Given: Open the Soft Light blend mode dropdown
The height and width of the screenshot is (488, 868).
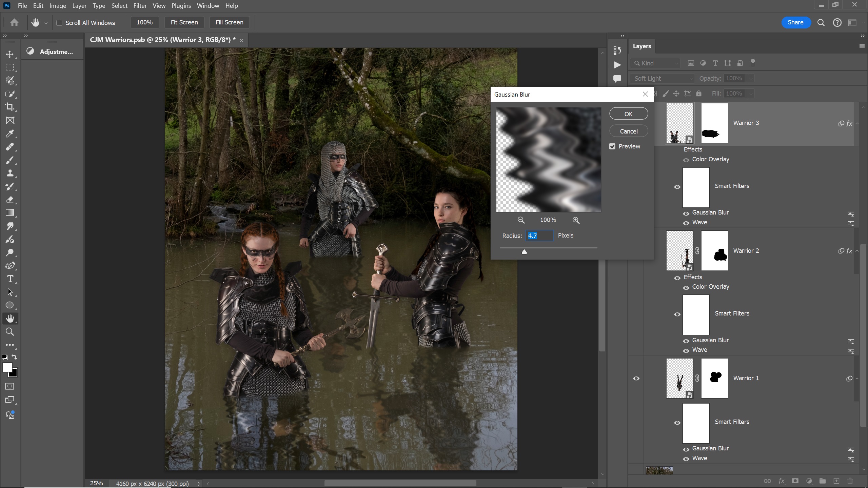Looking at the screenshot, I should coord(663,79).
